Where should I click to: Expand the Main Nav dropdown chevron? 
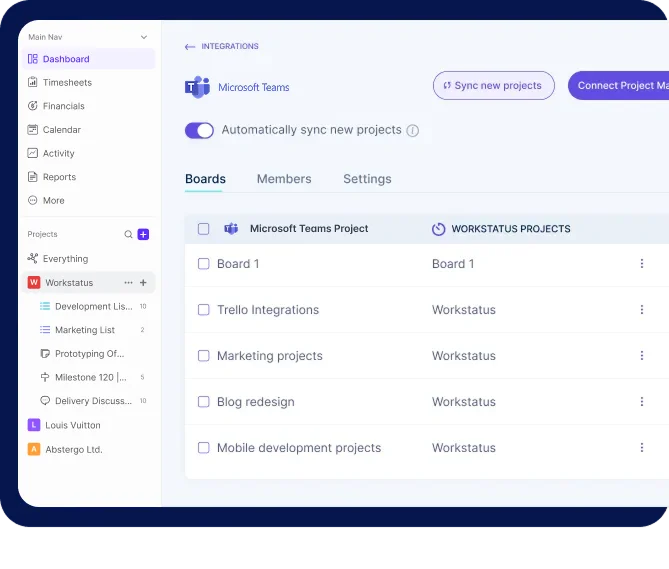point(144,37)
